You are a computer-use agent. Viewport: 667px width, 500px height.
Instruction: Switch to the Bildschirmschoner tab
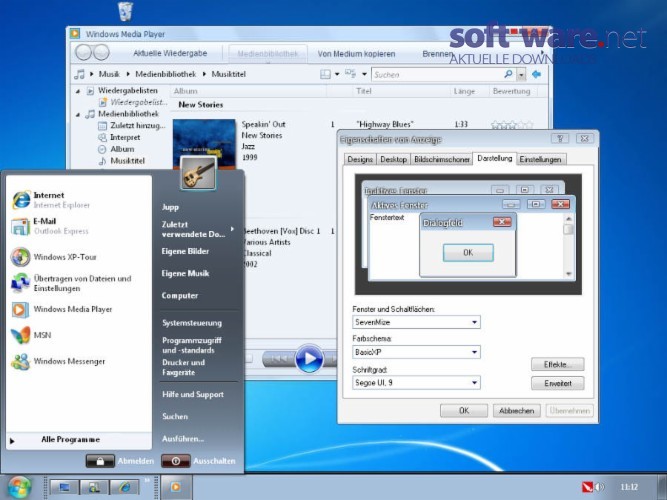coord(442,160)
